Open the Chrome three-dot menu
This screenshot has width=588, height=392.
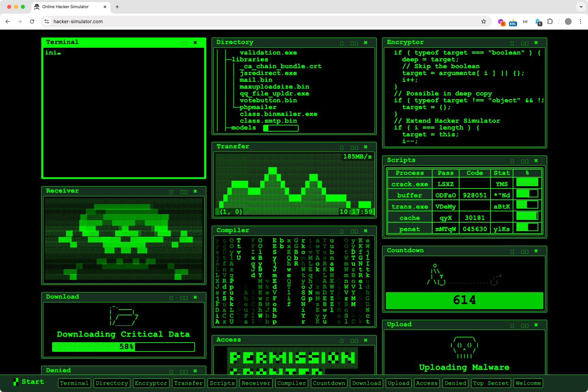581,21
